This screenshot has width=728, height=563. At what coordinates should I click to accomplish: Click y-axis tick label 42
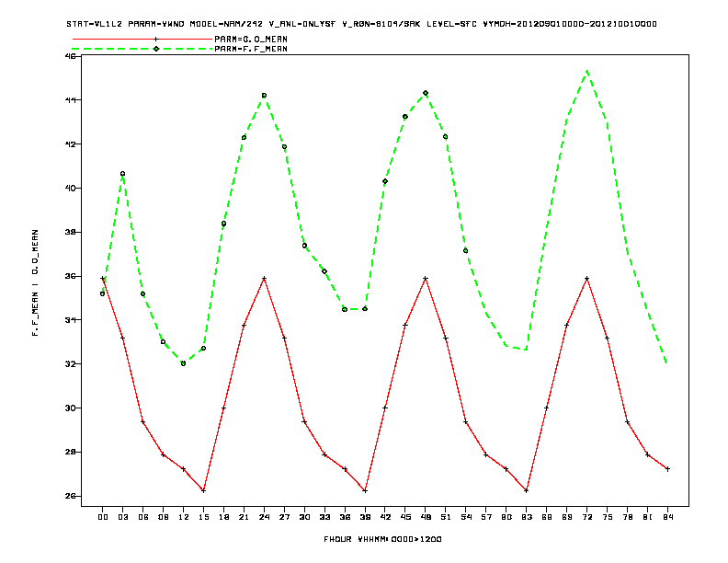tap(71, 144)
